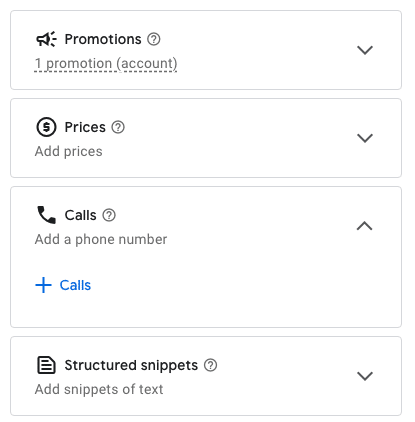Viewport: 415px width, 422px height.
Task: Click the blue 'Calls' add link
Action: point(75,285)
